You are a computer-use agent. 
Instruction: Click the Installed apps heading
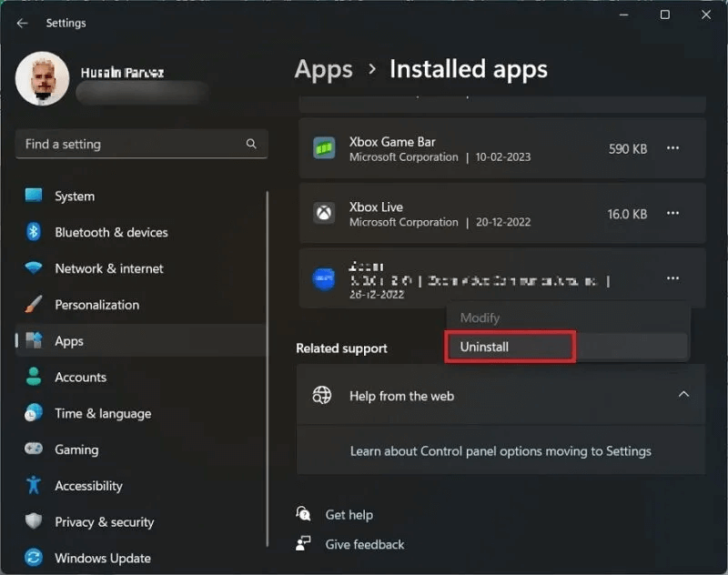click(x=469, y=69)
